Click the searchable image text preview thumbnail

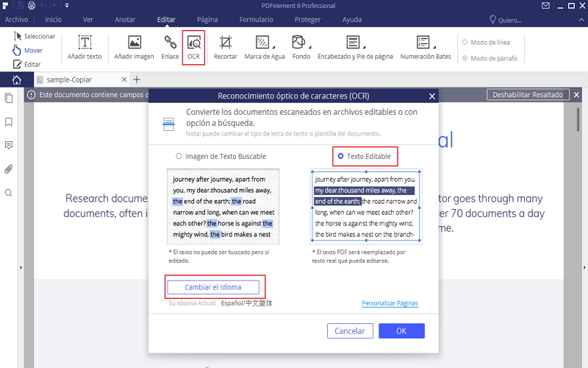point(223,207)
